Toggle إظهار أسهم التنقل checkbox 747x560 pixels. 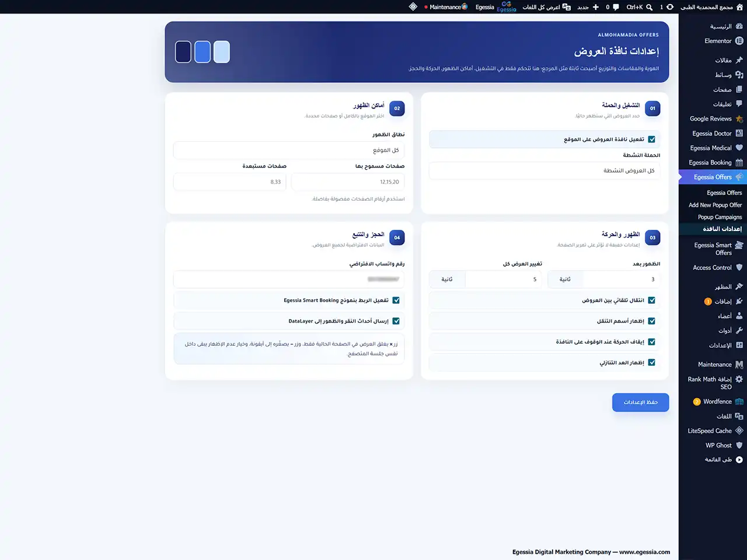pos(652,321)
